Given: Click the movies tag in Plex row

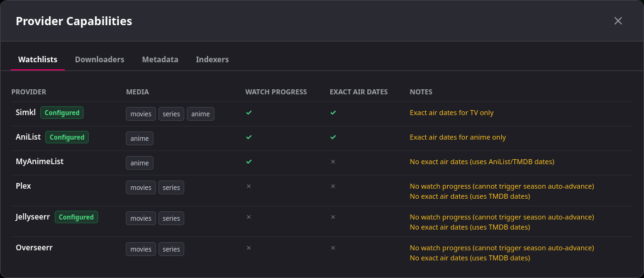Looking at the screenshot, I should pyautogui.click(x=141, y=187).
